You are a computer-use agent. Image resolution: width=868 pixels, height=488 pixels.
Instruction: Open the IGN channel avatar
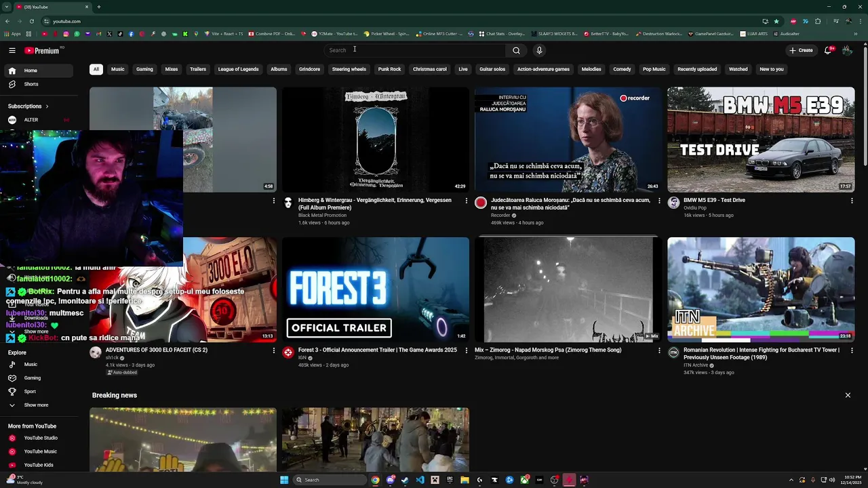point(288,352)
